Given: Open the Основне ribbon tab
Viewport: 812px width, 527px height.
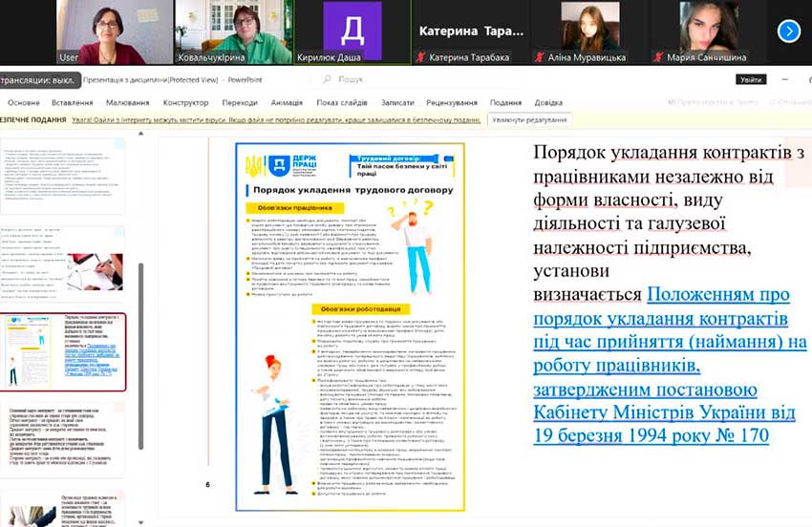Looking at the screenshot, I should tap(24, 102).
